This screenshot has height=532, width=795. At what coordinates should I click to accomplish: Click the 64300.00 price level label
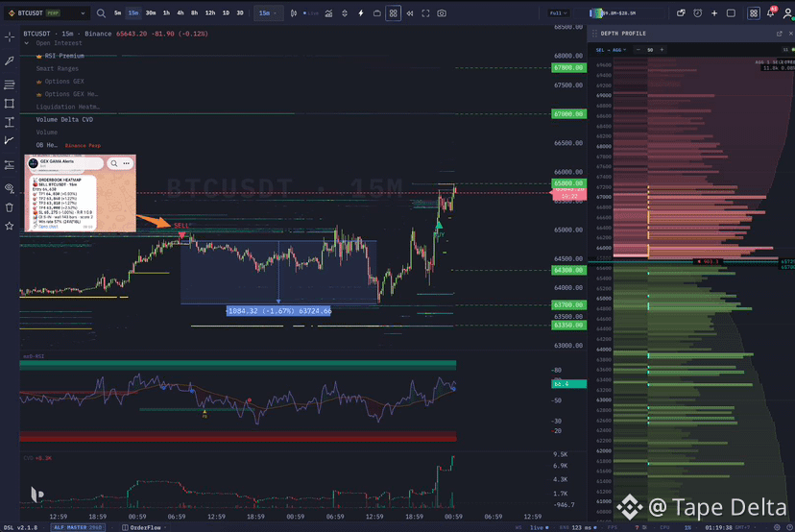coord(568,270)
